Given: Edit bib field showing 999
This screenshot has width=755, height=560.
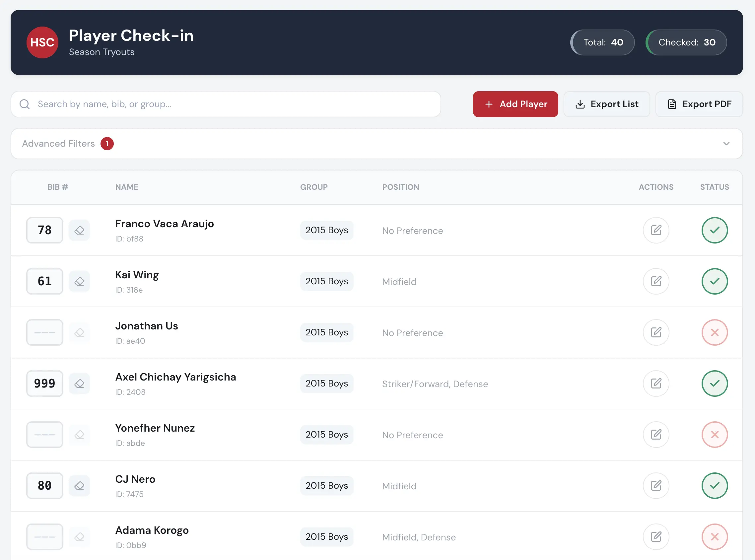Looking at the screenshot, I should [45, 384].
